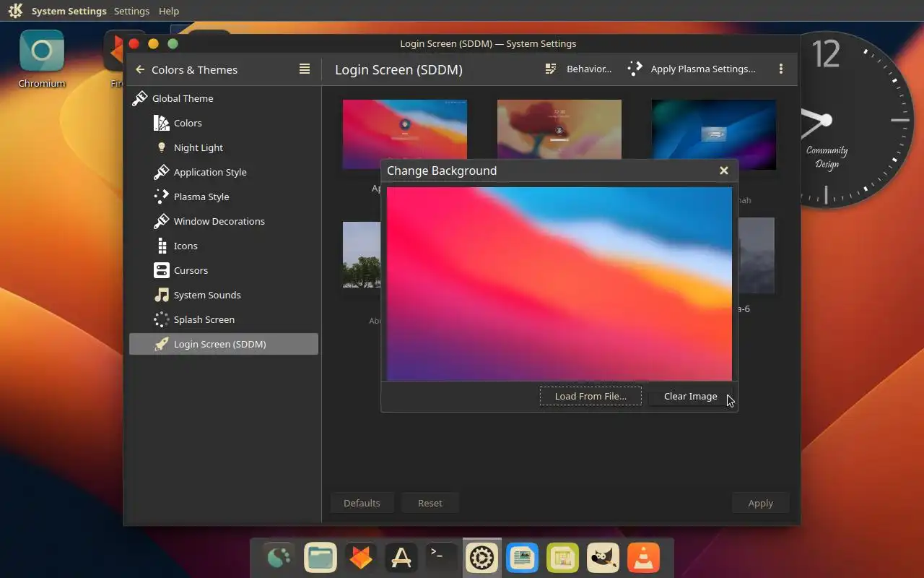924x578 pixels.
Task: Select the Night Light settings page
Action: tap(224, 147)
